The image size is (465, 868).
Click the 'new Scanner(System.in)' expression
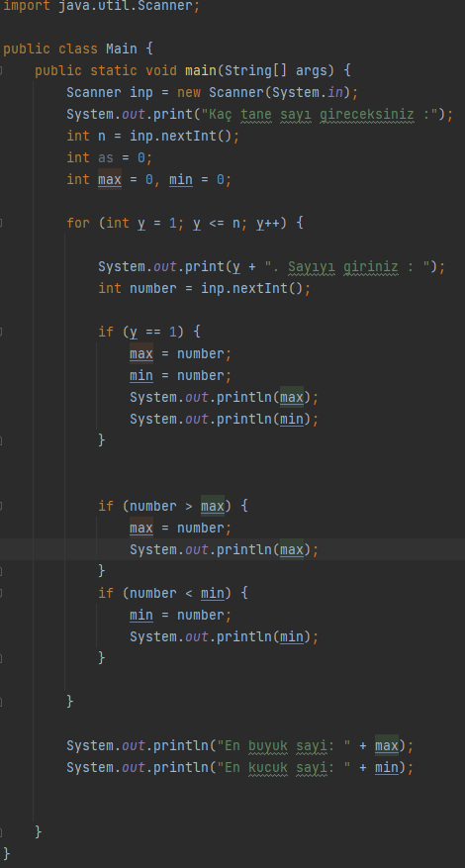(263, 92)
